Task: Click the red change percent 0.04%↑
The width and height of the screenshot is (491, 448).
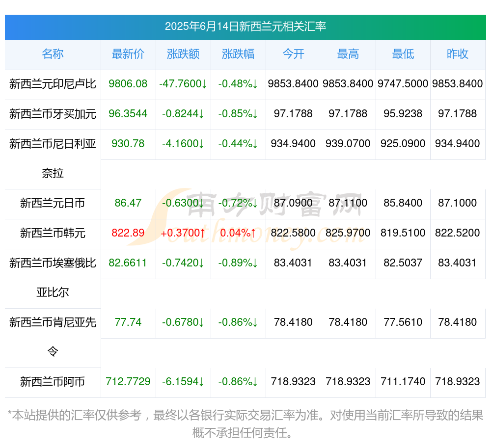Action: [x=238, y=233]
